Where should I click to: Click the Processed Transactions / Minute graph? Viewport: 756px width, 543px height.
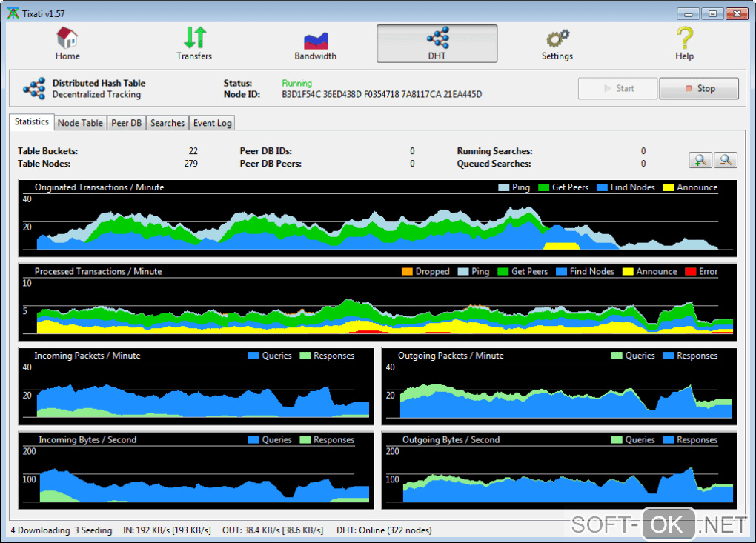pos(377,302)
